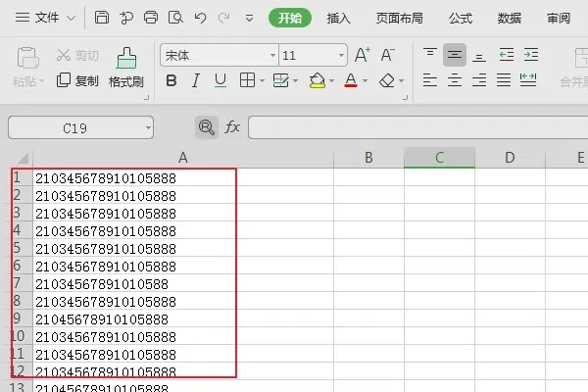588x392 pixels.
Task: Click the fx insert function icon
Action: (232, 127)
